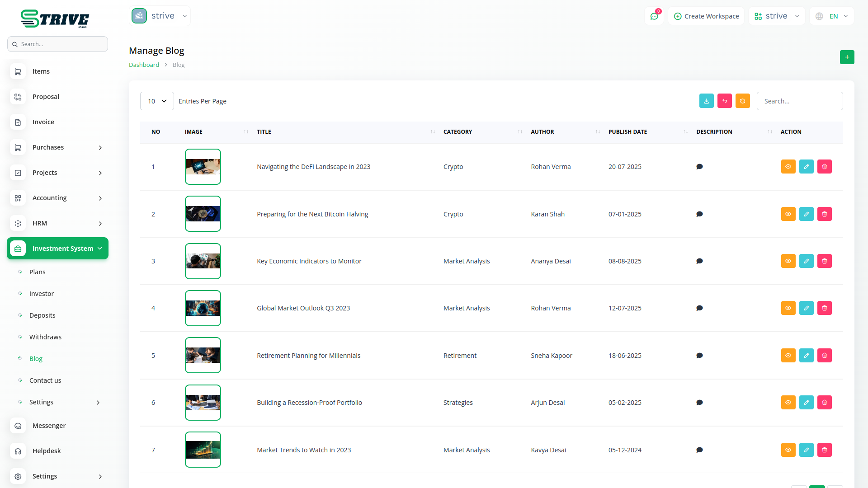This screenshot has height=488, width=868.
Task: Open Deposits in the Investment System menu
Action: [x=42, y=315]
